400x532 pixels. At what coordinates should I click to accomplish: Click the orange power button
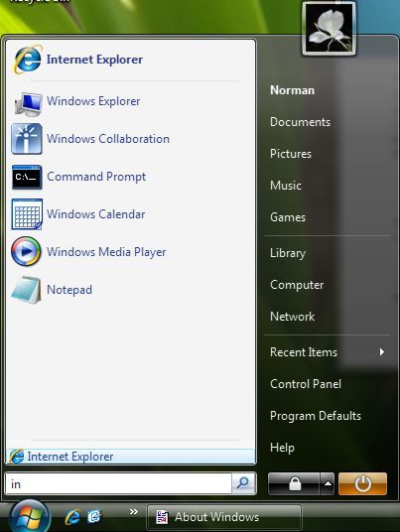pos(362,483)
